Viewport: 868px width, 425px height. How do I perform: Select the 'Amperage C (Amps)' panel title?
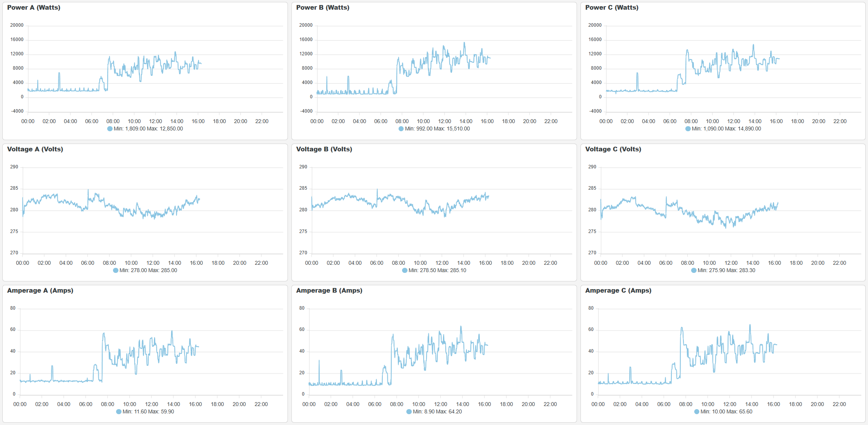(x=618, y=291)
